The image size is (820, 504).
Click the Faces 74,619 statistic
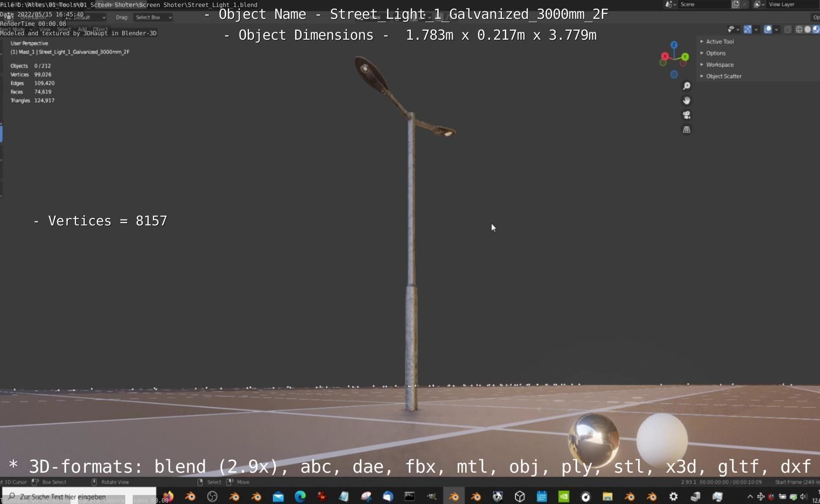[x=31, y=92]
